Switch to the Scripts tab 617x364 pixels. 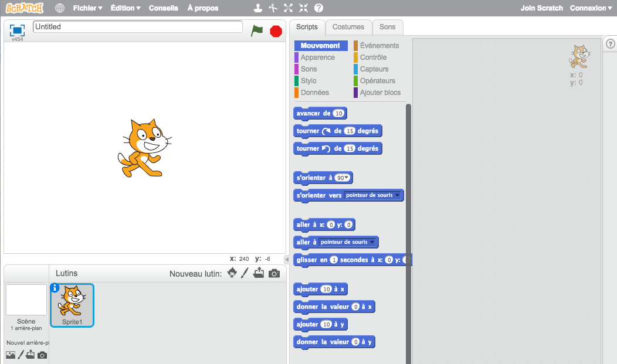click(307, 27)
